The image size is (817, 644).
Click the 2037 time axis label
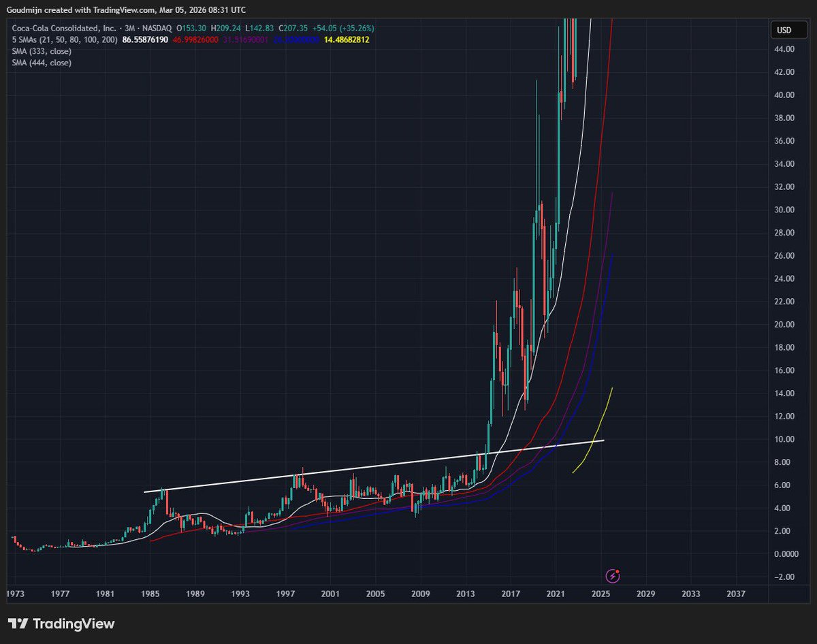pyautogui.click(x=735, y=594)
